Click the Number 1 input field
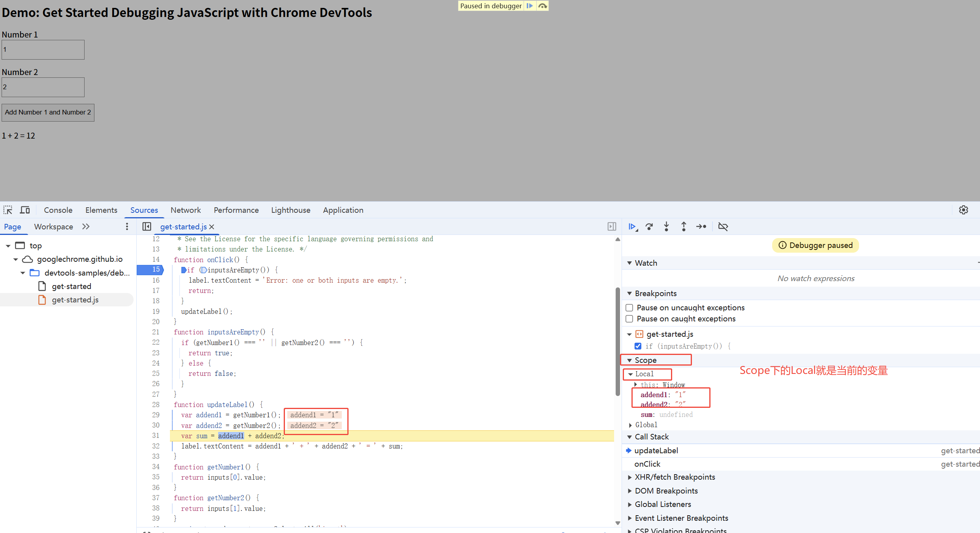The width and height of the screenshot is (980, 533). click(x=43, y=50)
